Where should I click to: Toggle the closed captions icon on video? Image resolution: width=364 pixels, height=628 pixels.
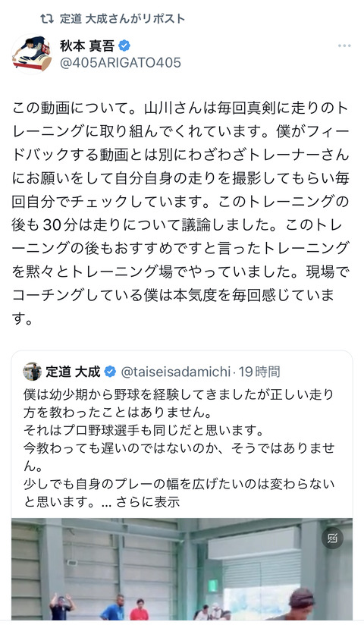click(x=332, y=539)
